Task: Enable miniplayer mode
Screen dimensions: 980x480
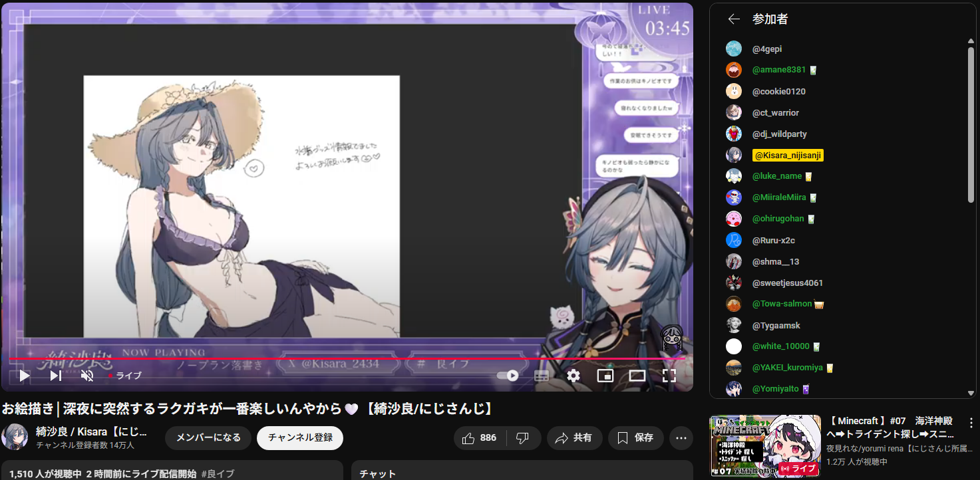Action: coord(605,376)
